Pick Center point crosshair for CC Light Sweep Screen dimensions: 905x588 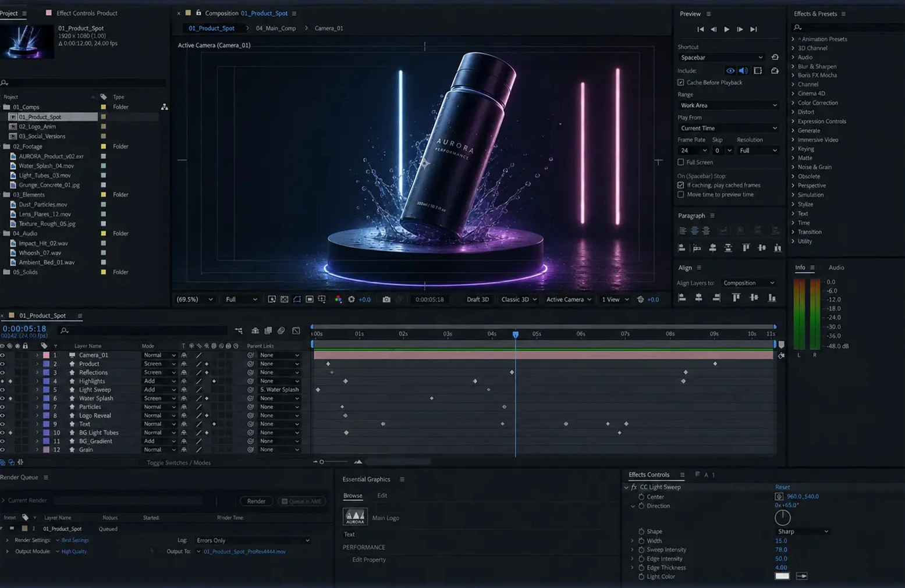779,497
